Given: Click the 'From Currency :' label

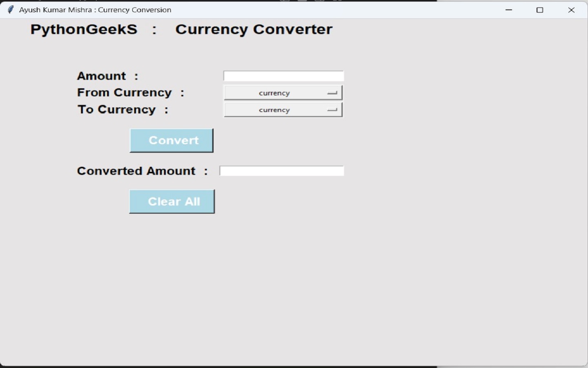Looking at the screenshot, I should pos(131,93).
